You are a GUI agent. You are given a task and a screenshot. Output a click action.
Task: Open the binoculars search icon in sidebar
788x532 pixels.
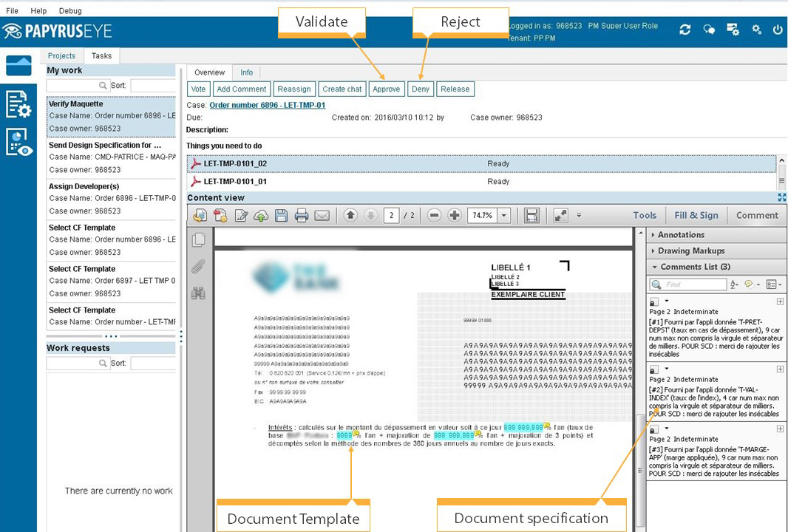(198, 293)
